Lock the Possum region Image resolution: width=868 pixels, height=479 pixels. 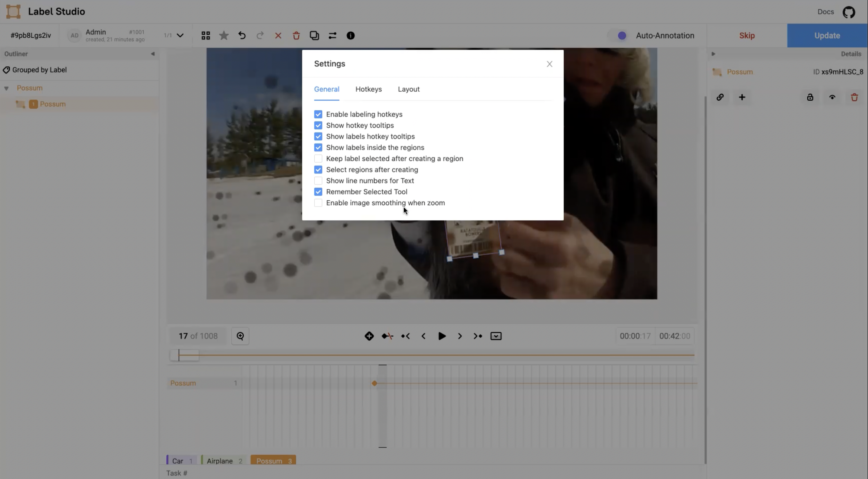[810, 97]
